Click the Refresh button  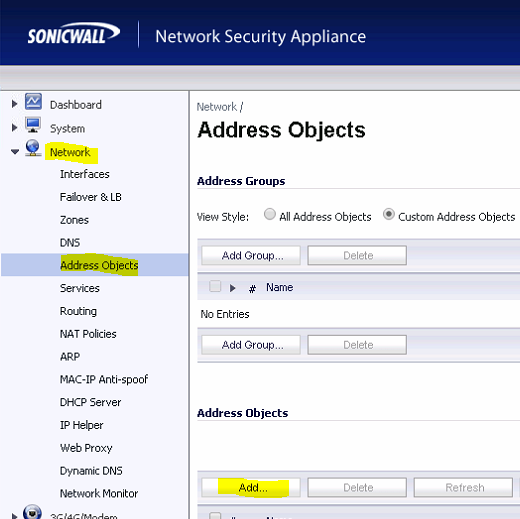(463, 488)
